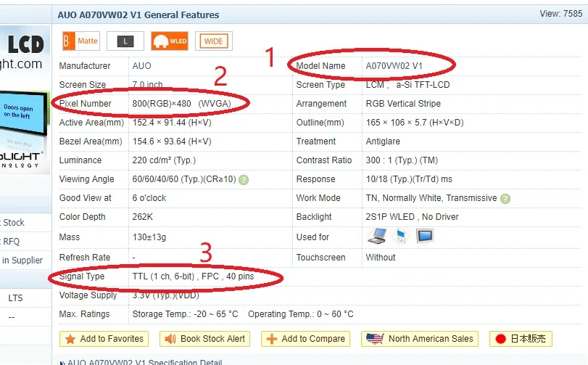The image size is (588, 365).
Task: Click outline value 165 × 106 × 5.7
Action: (415, 123)
